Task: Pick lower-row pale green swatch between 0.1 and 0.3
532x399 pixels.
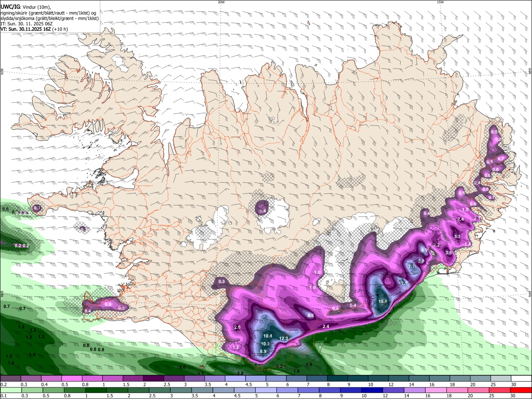Action: (x=10, y=390)
